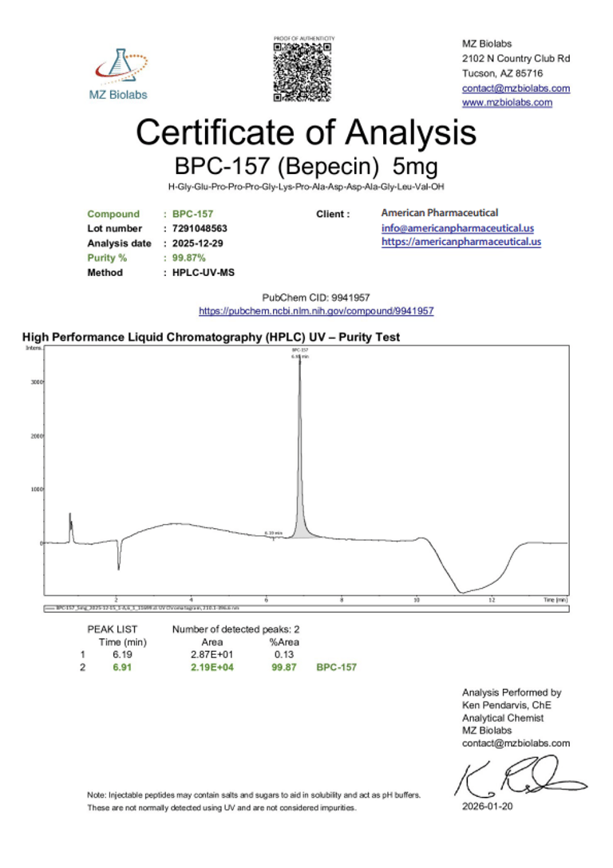Open the www.mzbiolabs.com website link
The width and height of the screenshot is (613, 868).
[x=507, y=103]
